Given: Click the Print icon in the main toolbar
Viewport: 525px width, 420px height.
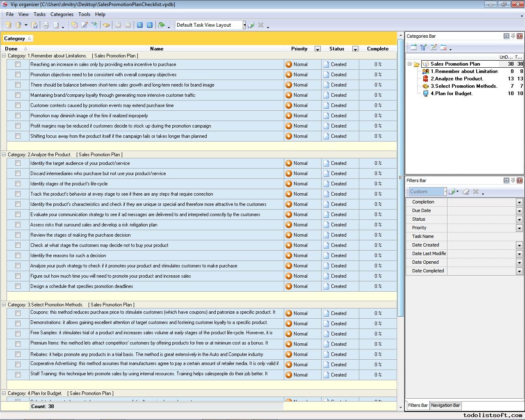Looking at the screenshot, I should point(46,25).
